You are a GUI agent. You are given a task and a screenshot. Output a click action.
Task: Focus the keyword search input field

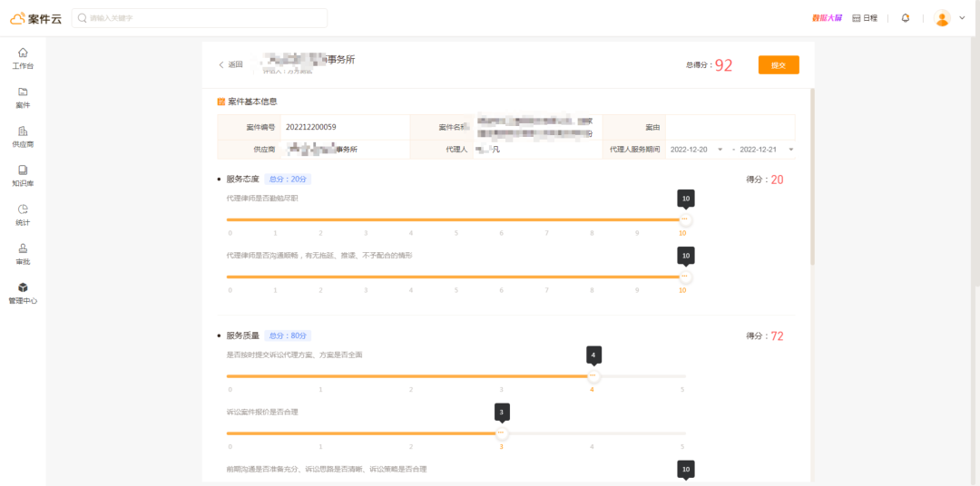click(200, 18)
